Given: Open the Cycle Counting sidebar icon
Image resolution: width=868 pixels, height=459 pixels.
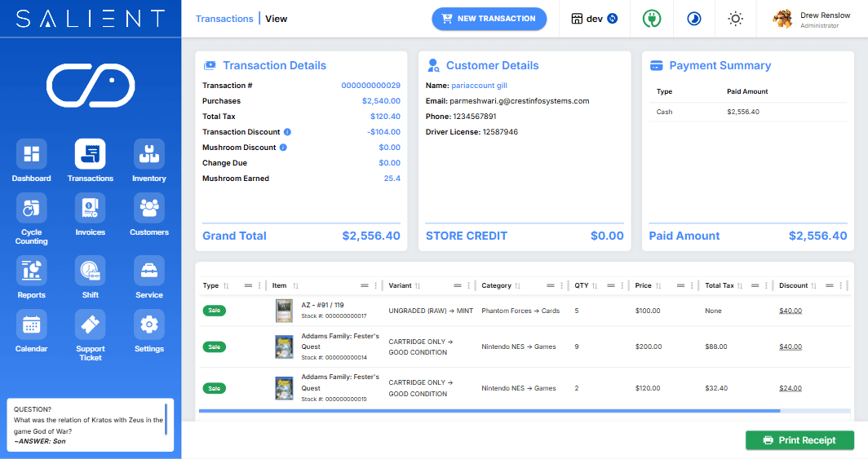Looking at the screenshot, I should [x=32, y=208].
